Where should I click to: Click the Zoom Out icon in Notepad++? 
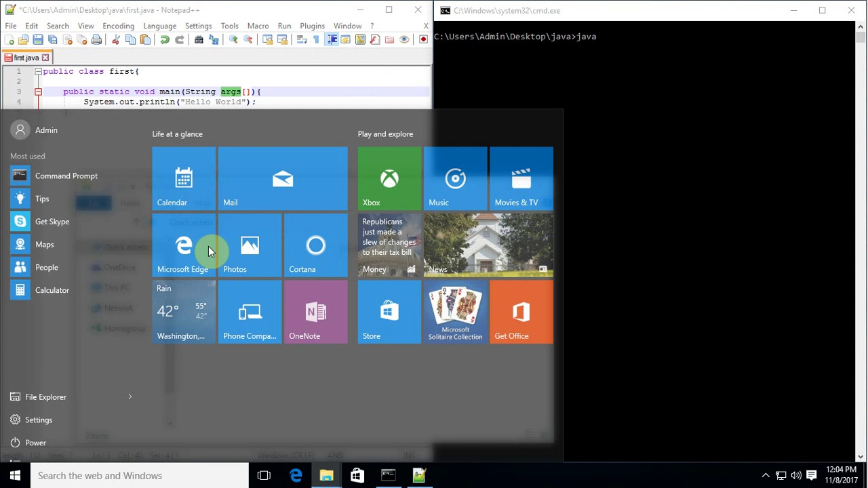click(248, 40)
